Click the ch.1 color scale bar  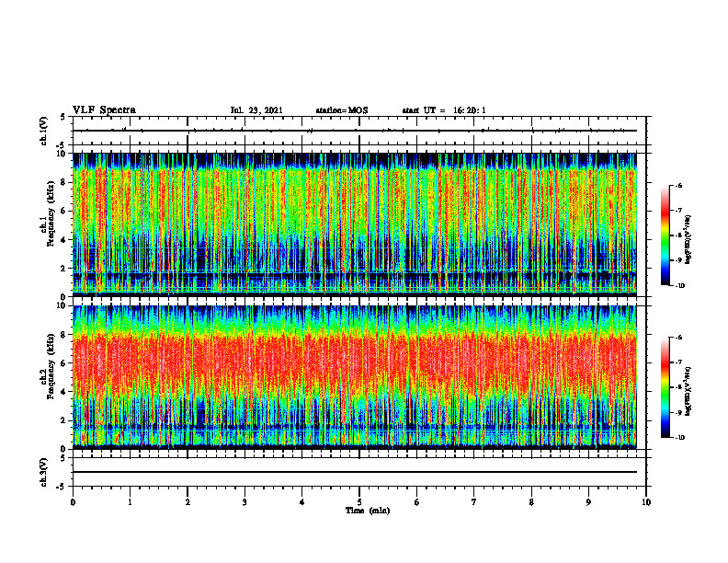click(665, 236)
